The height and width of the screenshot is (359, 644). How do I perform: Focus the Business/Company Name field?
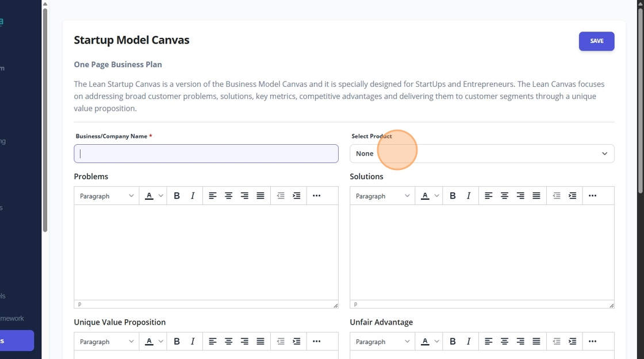206,154
